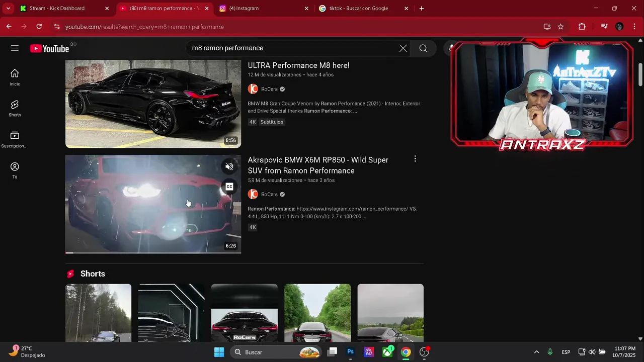Viewport: 644px width, 362px height.
Task: Bookmark this page with the star
Action: point(560,27)
